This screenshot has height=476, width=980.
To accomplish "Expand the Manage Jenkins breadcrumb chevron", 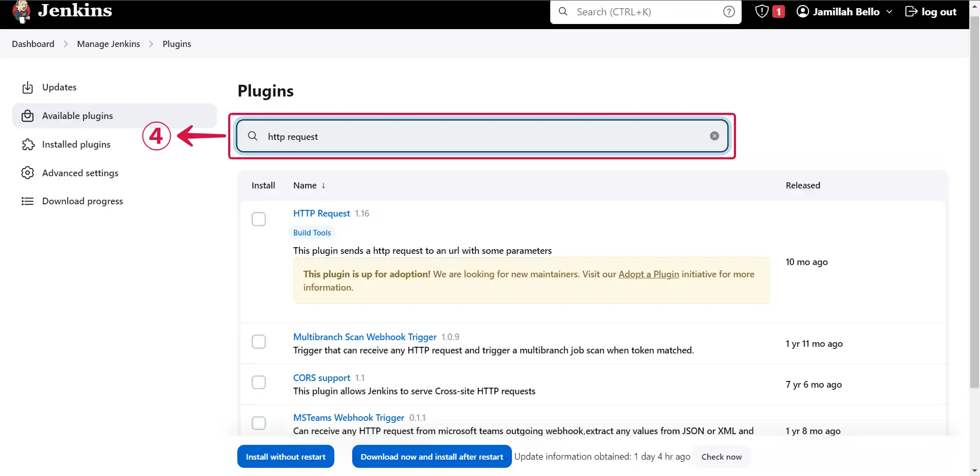I will (x=151, y=44).
